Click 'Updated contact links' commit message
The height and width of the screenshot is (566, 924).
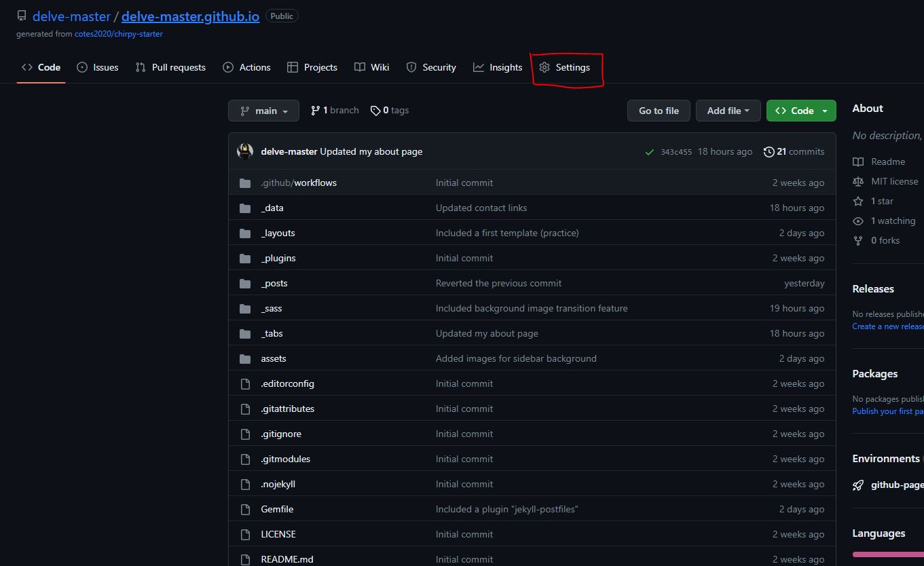(481, 208)
